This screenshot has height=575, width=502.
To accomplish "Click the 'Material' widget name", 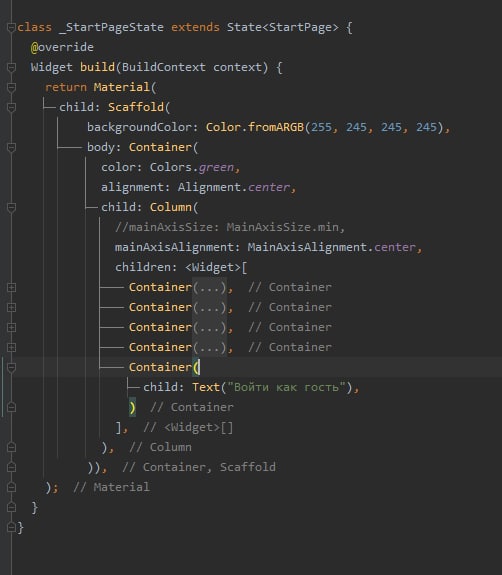I will click(x=121, y=87).
